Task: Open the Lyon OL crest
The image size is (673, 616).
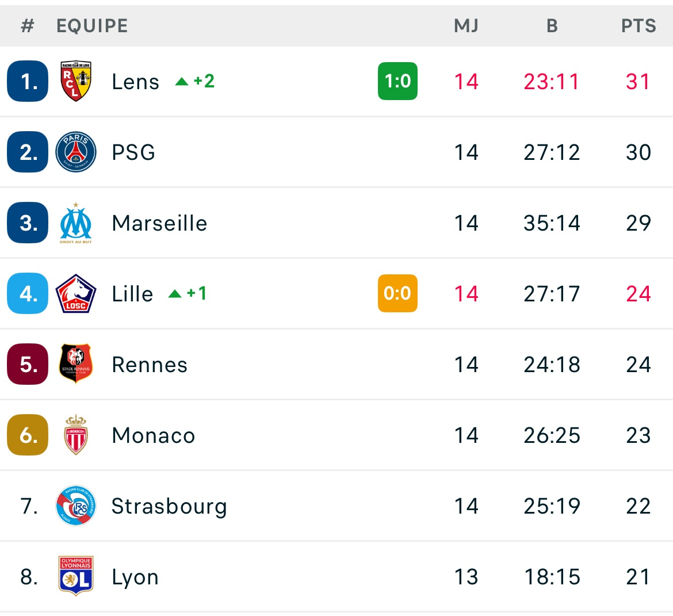Action: [75, 576]
